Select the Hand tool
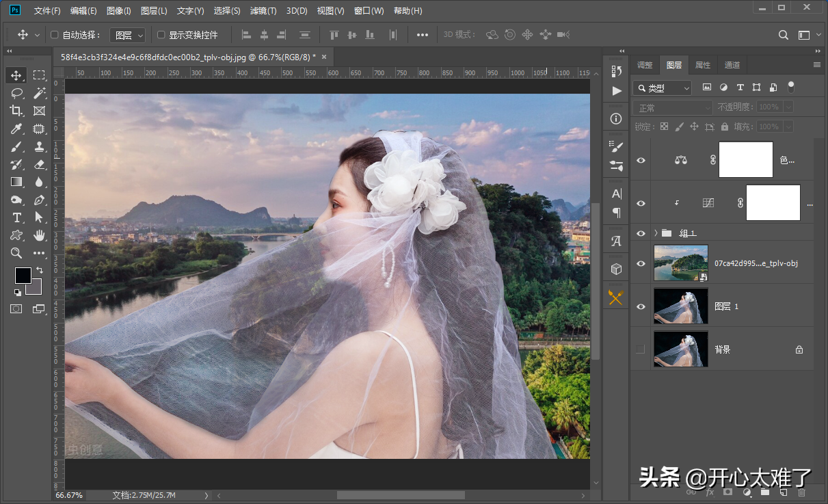This screenshot has width=828, height=504. [39, 235]
